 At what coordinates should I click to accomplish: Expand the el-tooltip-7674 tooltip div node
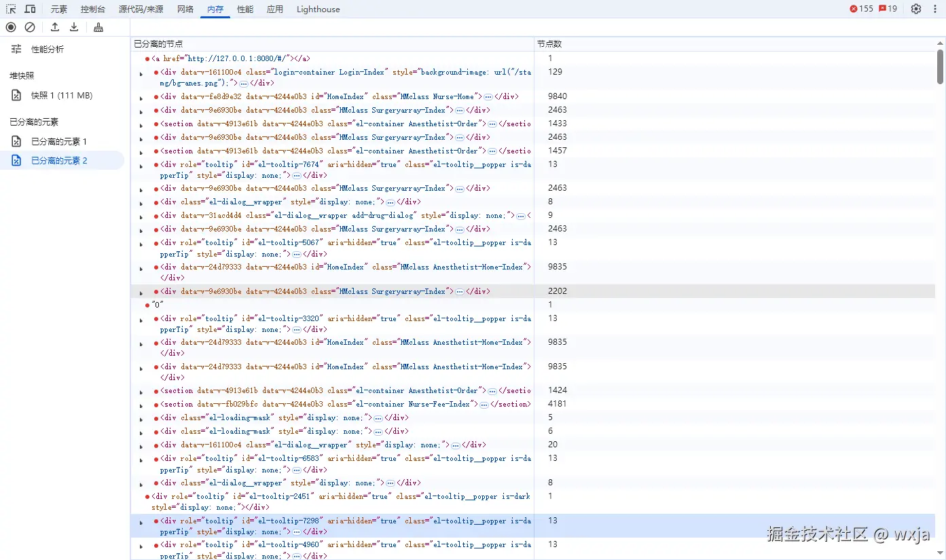[x=141, y=166]
